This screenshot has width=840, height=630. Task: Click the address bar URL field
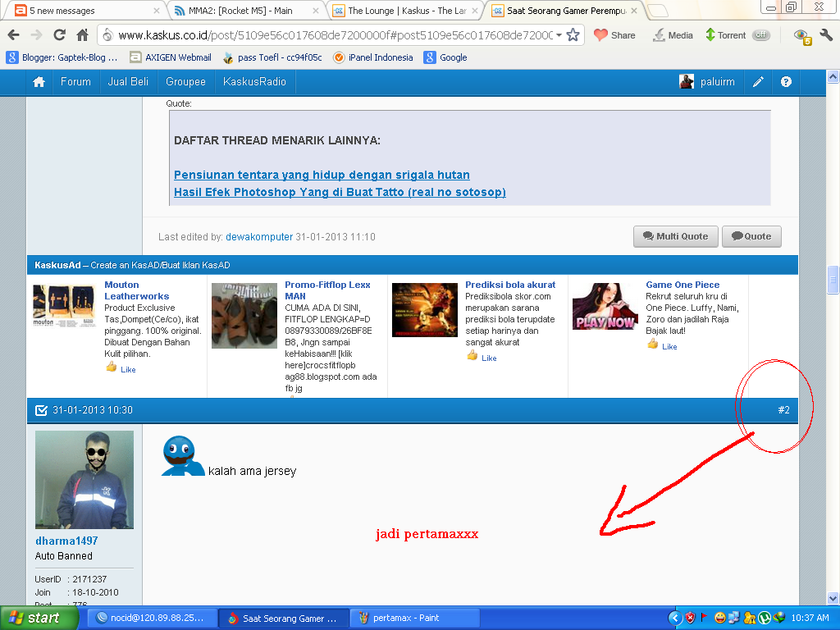[x=335, y=35]
